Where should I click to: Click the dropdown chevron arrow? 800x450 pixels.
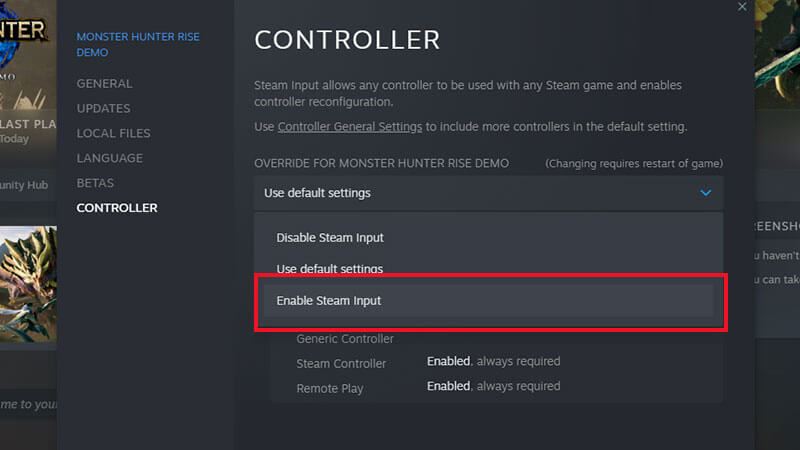[x=706, y=193]
